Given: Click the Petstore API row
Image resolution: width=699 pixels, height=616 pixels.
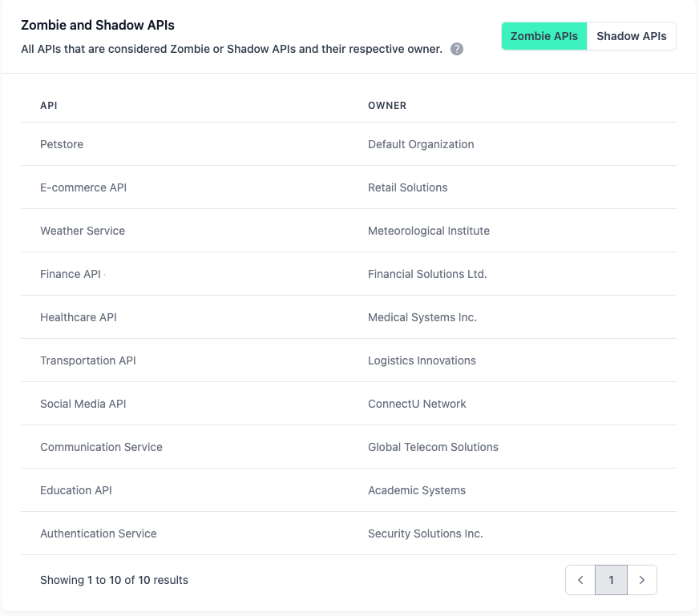Looking at the screenshot, I should click(61, 144).
